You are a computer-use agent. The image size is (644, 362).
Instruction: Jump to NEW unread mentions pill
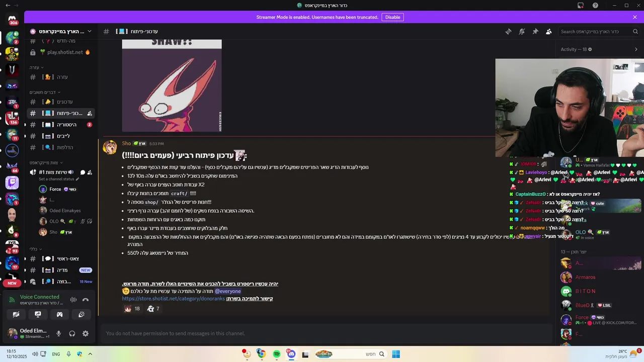tap(12, 283)
